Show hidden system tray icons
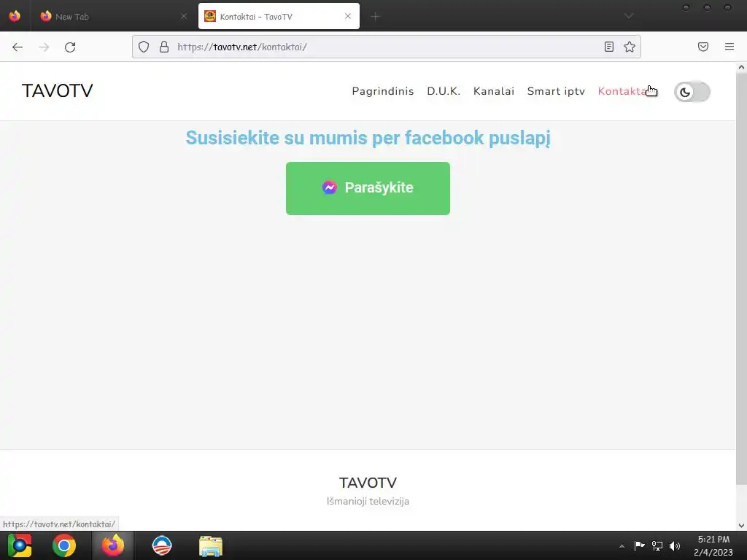This screenshot has width=747, height=560. coord(622,546)
